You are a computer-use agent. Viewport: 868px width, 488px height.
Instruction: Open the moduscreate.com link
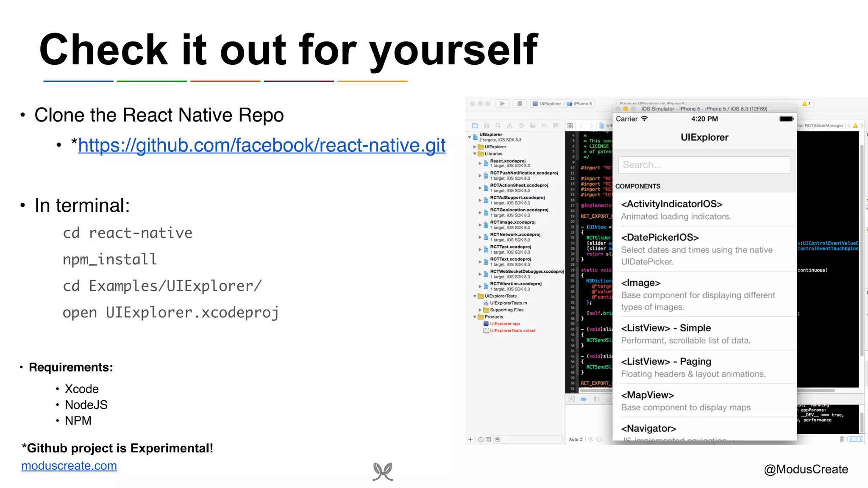69,466
